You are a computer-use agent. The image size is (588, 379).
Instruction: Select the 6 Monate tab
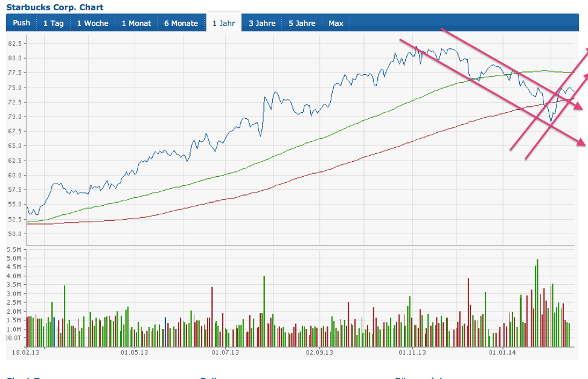(x=181, y=24)
